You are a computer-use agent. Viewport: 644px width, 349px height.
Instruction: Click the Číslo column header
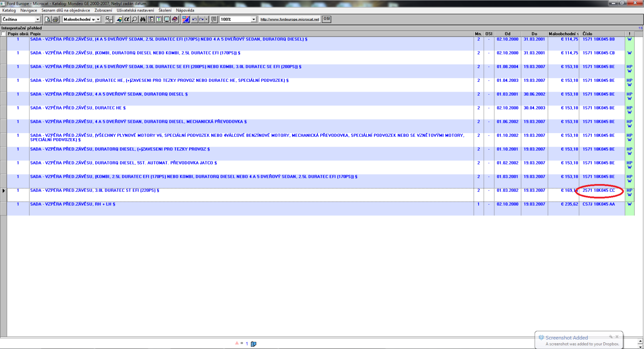[x=588, y=34]
